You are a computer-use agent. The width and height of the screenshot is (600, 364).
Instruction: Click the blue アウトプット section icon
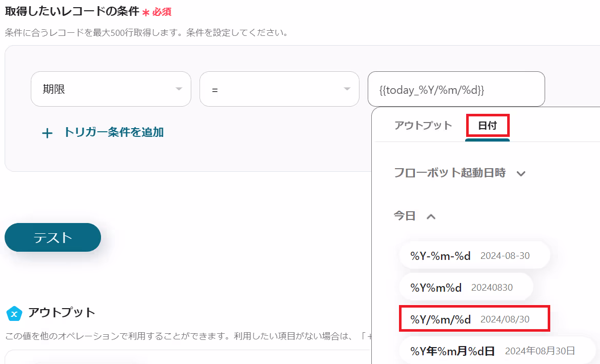click(x=14, y=314)
